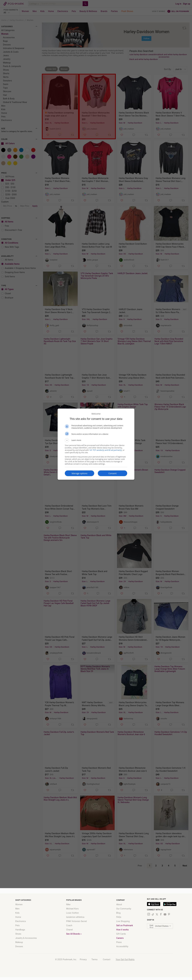
Task: Click the store-on-device icon in dialog
Action: pyautogui.click(x=67, y=434)
